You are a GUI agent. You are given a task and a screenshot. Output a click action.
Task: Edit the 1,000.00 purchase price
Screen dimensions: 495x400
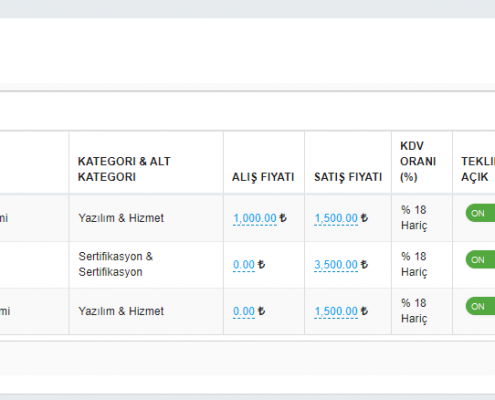(255, 218)
